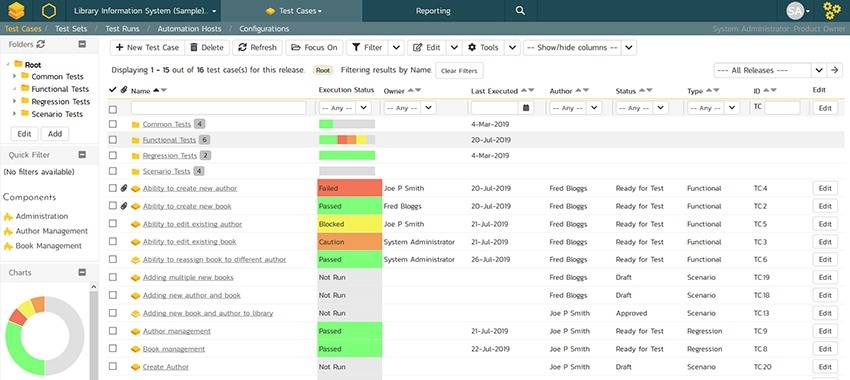Click the Functional Tests execution status progress bar
The image size is (850, 380).
point(347,140)
